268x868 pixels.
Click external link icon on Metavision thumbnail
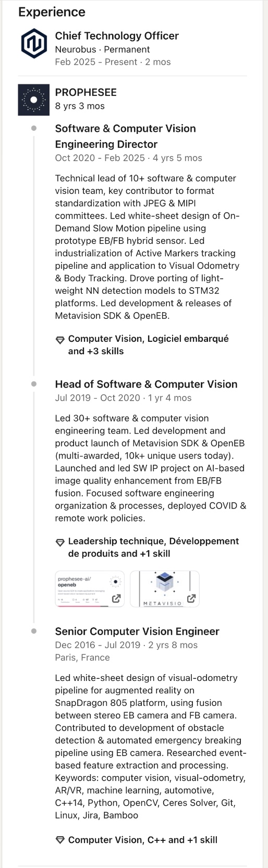click(191, 599)
